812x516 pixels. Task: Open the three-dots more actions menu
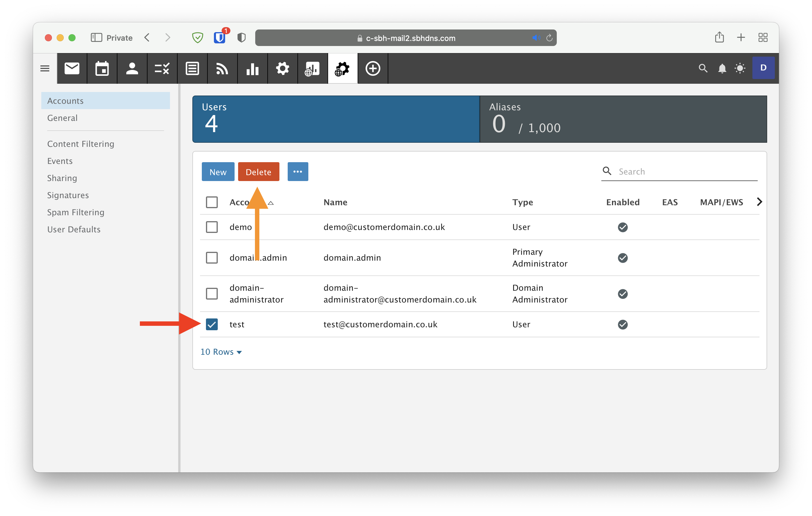pyautogui.click(x=297, y=172)
